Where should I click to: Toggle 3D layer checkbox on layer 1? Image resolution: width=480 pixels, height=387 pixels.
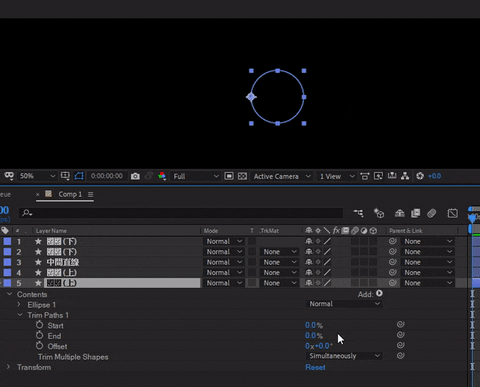(x=373, y=241)
